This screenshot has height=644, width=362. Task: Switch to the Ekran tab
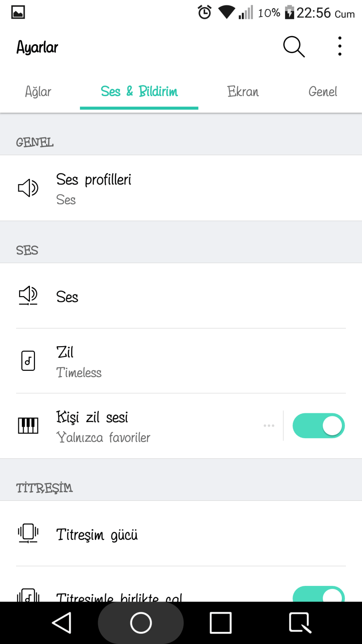pos(243,92)
